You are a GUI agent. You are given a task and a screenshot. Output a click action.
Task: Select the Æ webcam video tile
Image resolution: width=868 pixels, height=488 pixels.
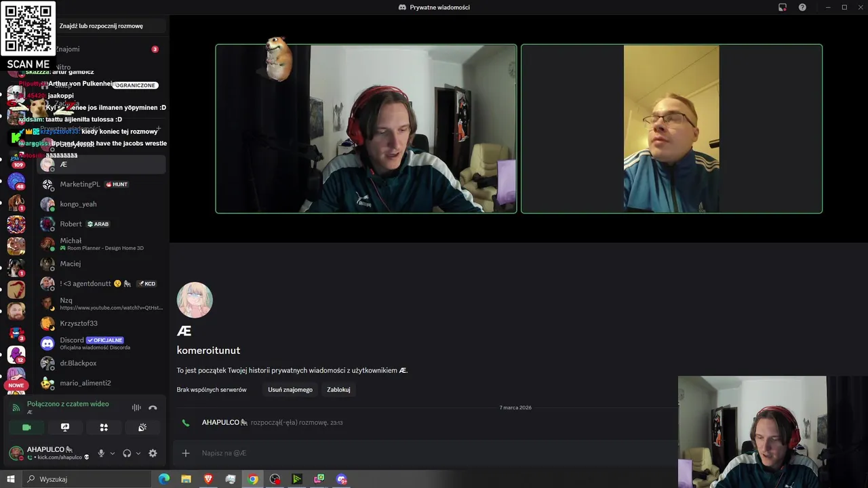(x=671, y=129)
